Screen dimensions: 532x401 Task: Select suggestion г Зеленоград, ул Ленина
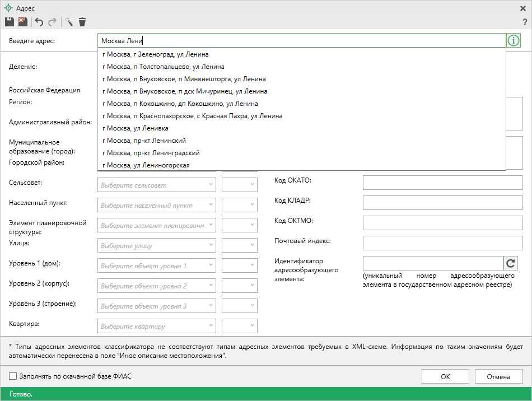point(302,54)
